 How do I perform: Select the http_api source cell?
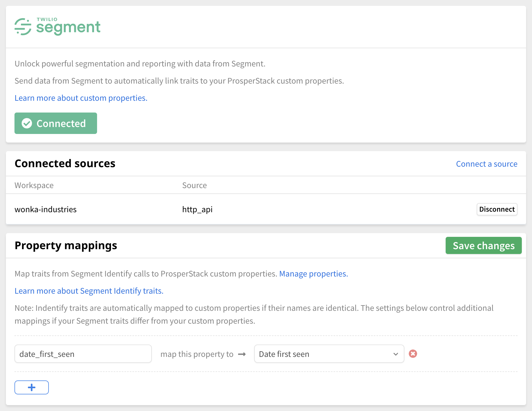[x=197, y=210]
